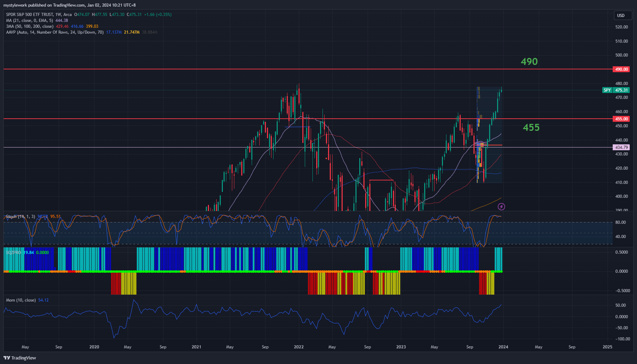This screenshot has width=637, height=364.
Task: Select the 3MA (50, 100, 200, close) legend
Action: [x=30, y=26]
